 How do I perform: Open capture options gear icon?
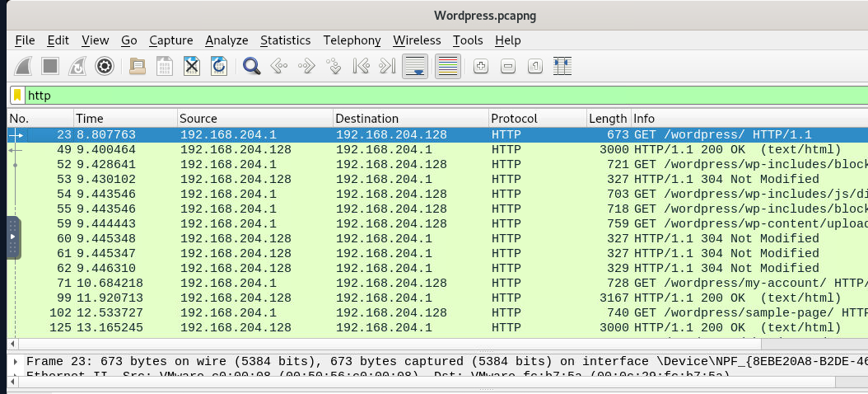[x=105, y=67]
